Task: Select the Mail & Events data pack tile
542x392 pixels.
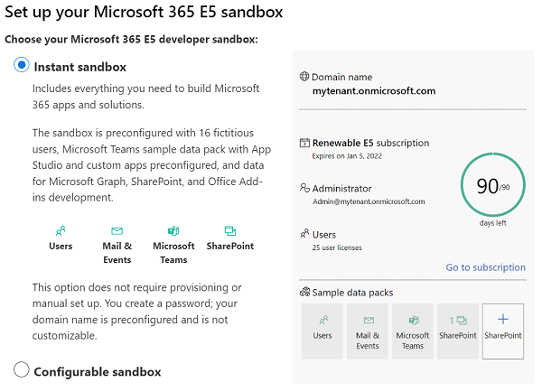Action: tap(368, 331)
